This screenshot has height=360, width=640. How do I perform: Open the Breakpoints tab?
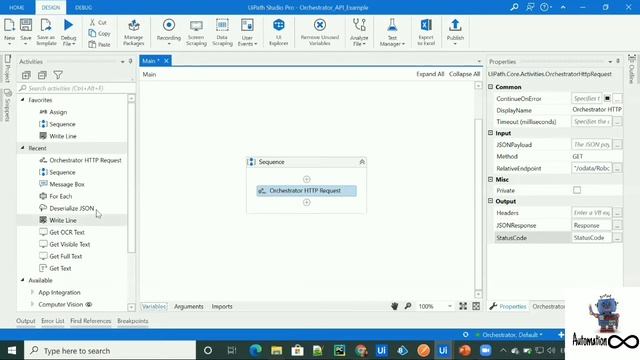click(133, 321)
